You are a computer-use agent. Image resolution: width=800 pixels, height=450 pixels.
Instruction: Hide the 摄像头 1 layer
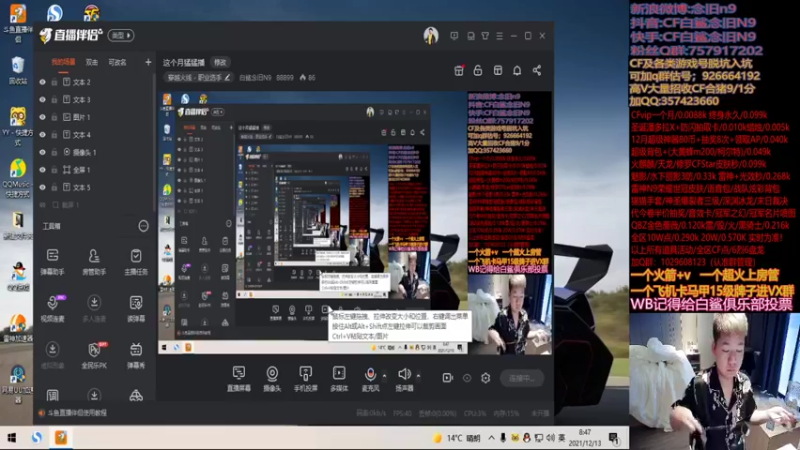[x=42, y=152]
